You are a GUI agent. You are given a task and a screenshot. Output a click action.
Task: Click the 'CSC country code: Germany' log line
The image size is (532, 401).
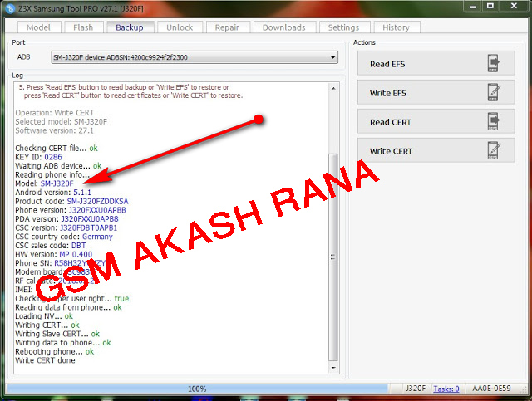(x=64, y=237)
